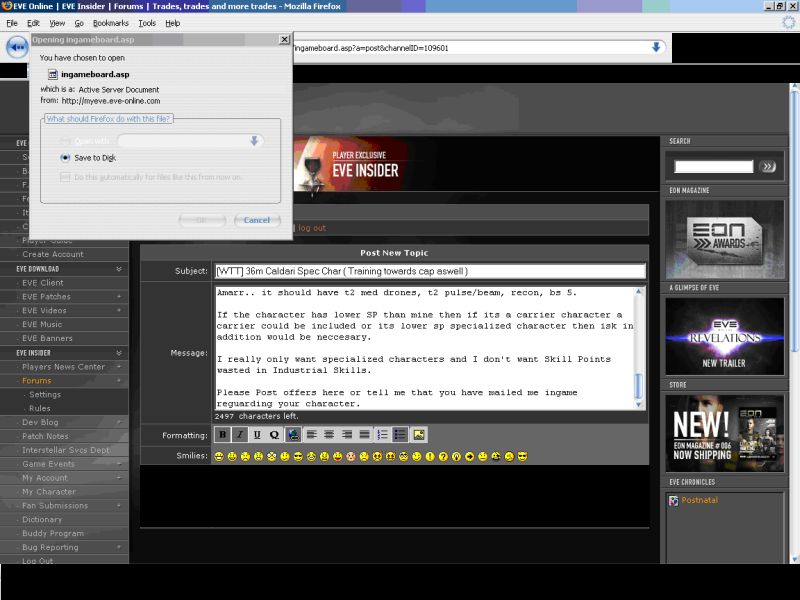
Task: Select the Open with radio button
Action: click(65, 141)
